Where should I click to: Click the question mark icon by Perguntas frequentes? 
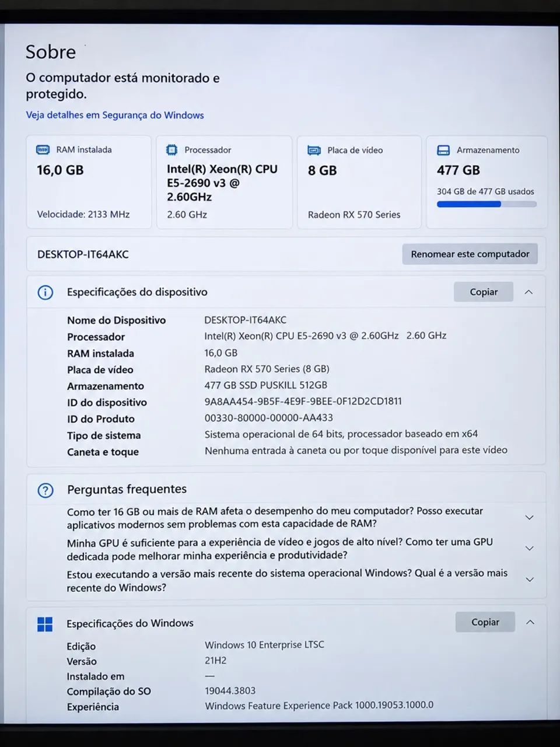tap(45, 490)
